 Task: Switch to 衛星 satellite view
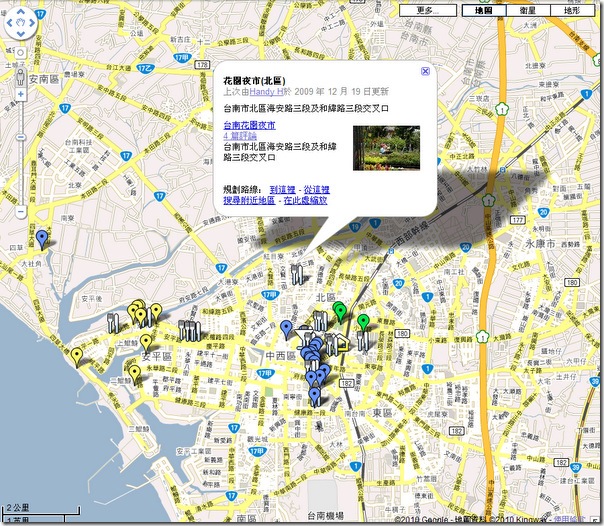(528, 10)
